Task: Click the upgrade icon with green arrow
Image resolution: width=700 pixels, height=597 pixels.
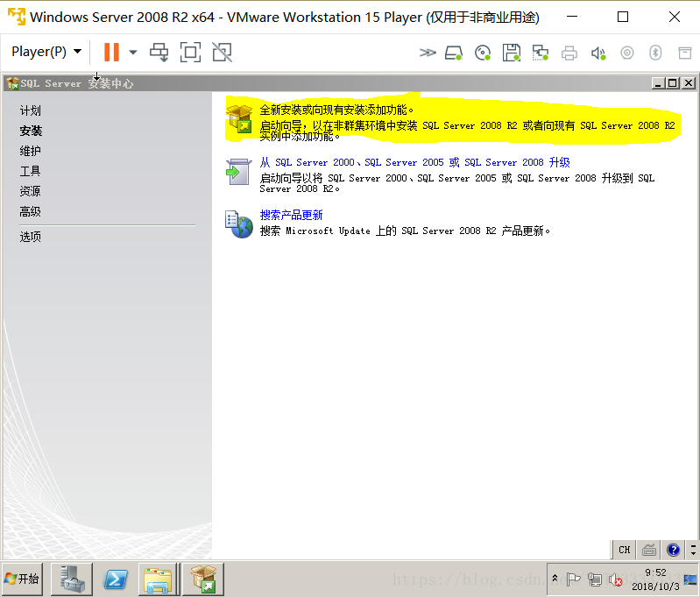Action: pos(239,172)
